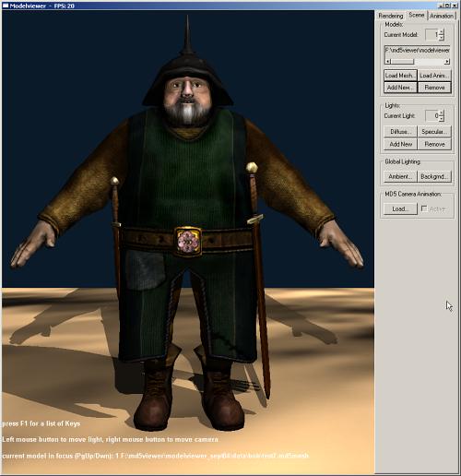Open the Specular light color dialog

pos(434,132)
